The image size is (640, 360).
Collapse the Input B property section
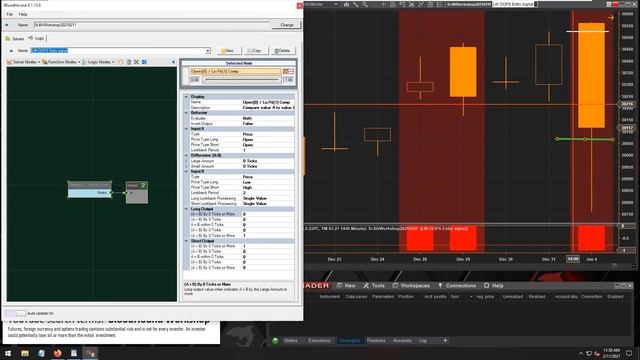click(x=187, y=171)
